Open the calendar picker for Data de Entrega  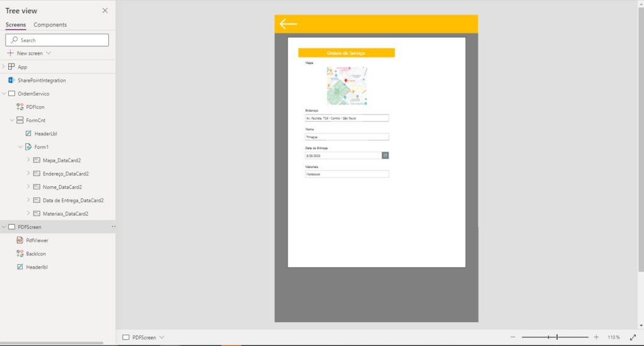point(386,155)
